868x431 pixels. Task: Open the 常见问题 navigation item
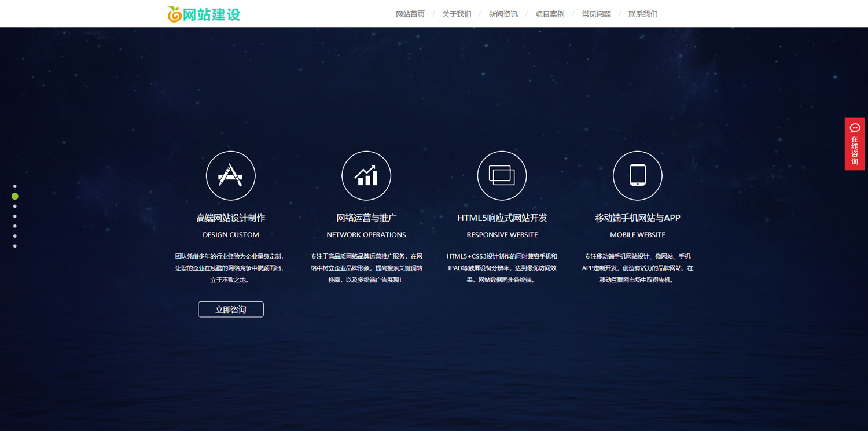click(x=596, y=14)
